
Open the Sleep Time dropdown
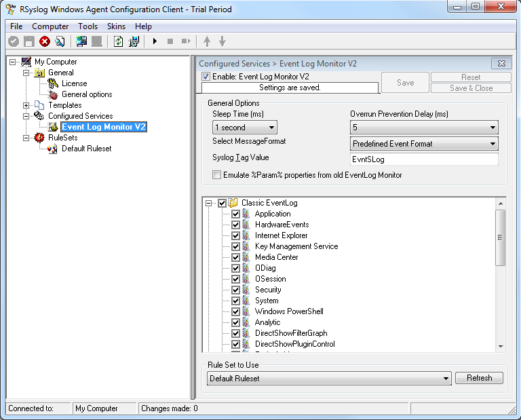coord(244,128)
